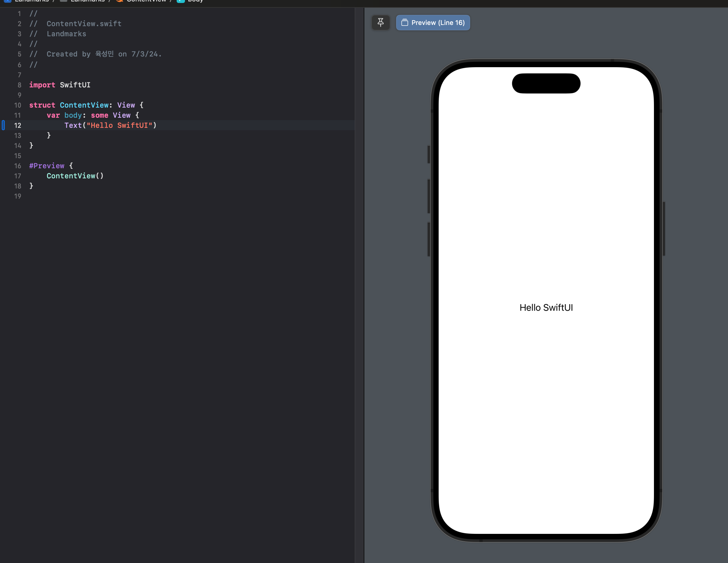Pin the preview with the pin icon
The width and height of the screenshot is (728, 563).
click(380, 23)
